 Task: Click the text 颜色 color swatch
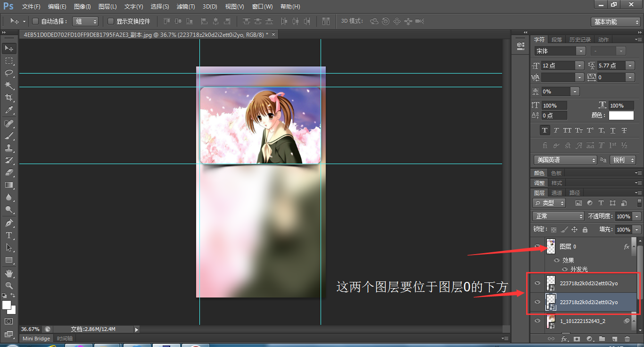[x=621, y=115]
